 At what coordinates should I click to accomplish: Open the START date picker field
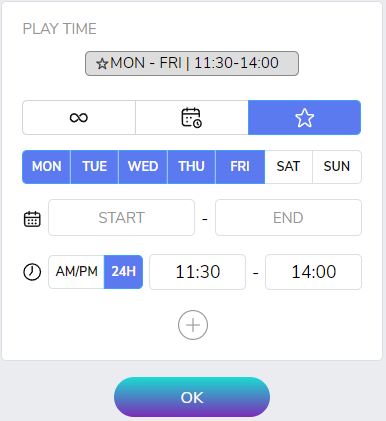point(121,218)
